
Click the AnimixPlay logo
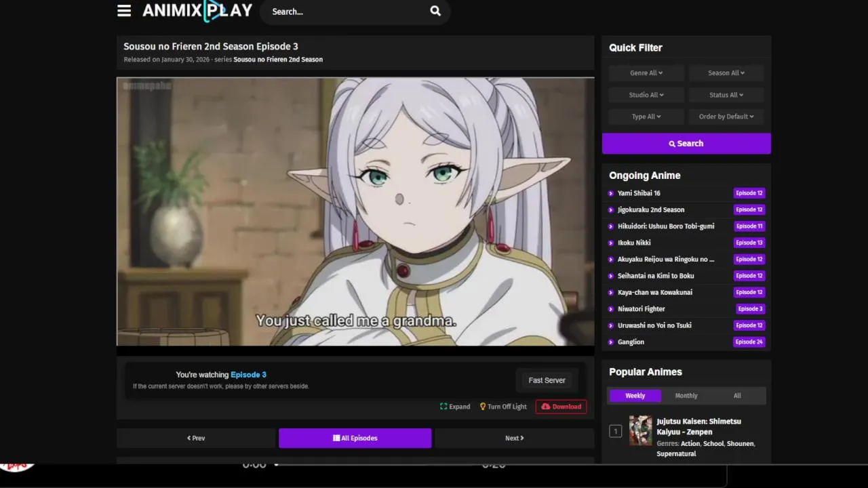pos(197,11)
